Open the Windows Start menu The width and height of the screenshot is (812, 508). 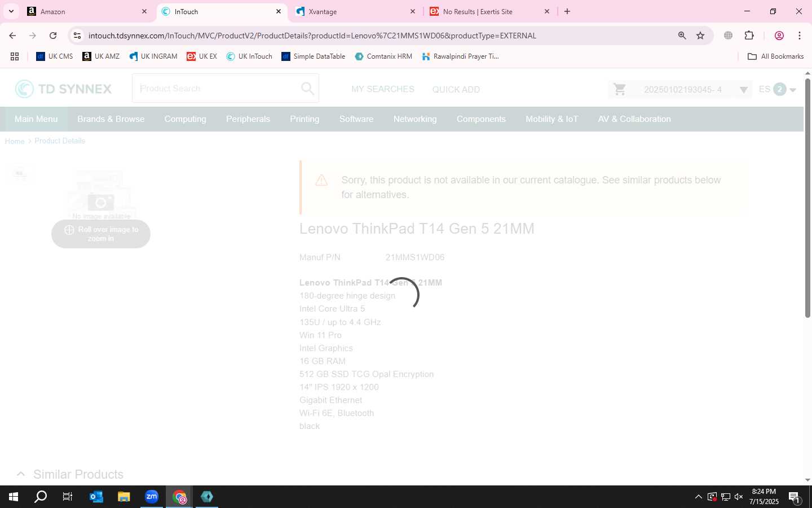pyautogui.click(x=14, y=497)
